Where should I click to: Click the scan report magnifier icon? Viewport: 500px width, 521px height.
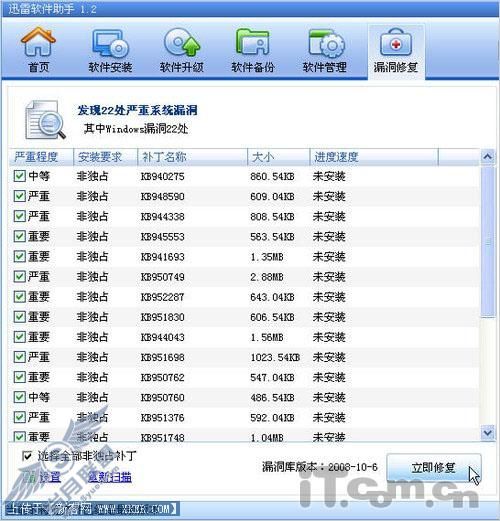coord(45,120)
